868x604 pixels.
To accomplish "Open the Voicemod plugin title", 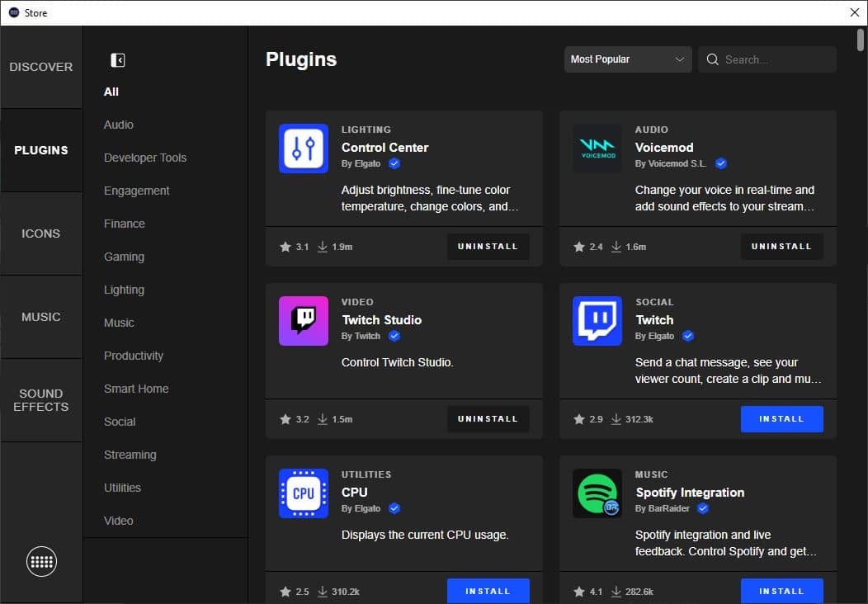I will click(664, 148).
